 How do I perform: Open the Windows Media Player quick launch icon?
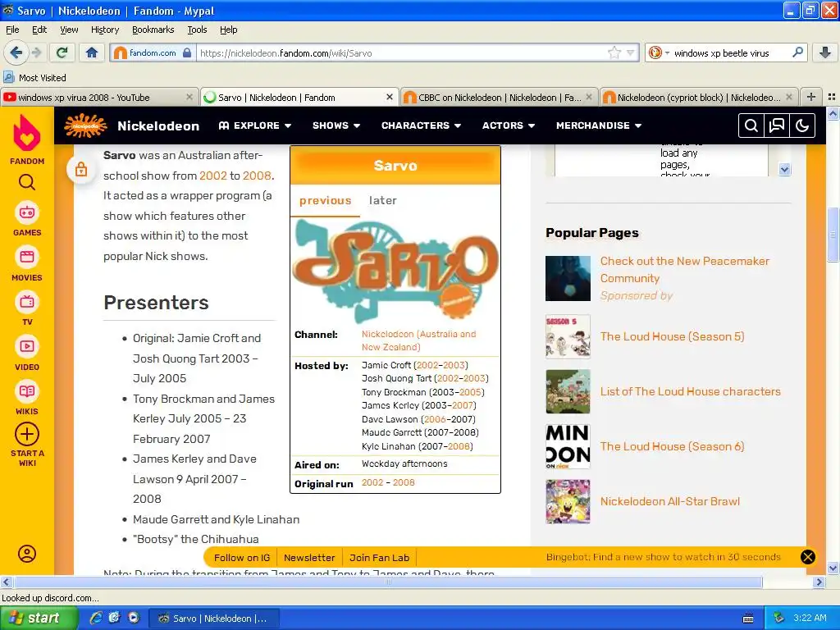click(134, 618)
